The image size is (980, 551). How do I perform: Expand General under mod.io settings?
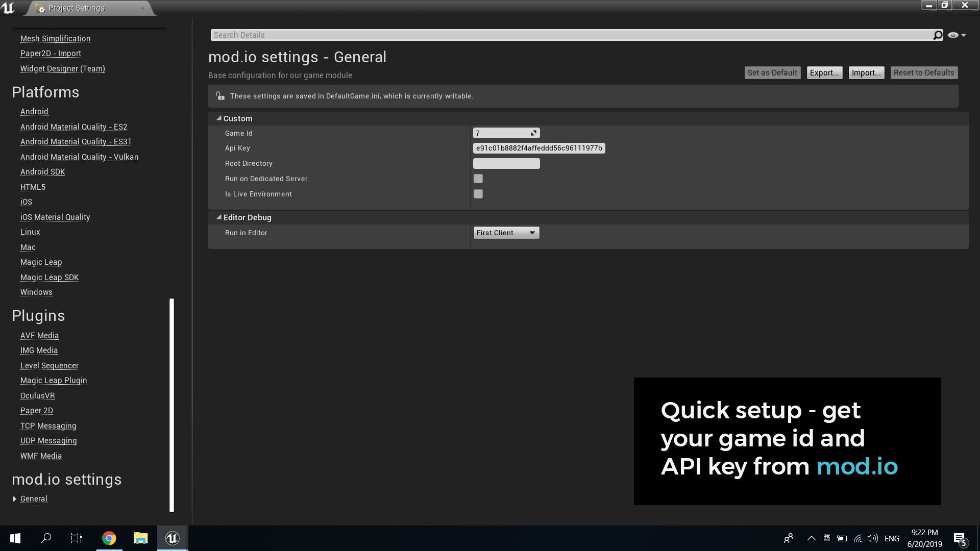pyautogui.click(x=15, y=499)
